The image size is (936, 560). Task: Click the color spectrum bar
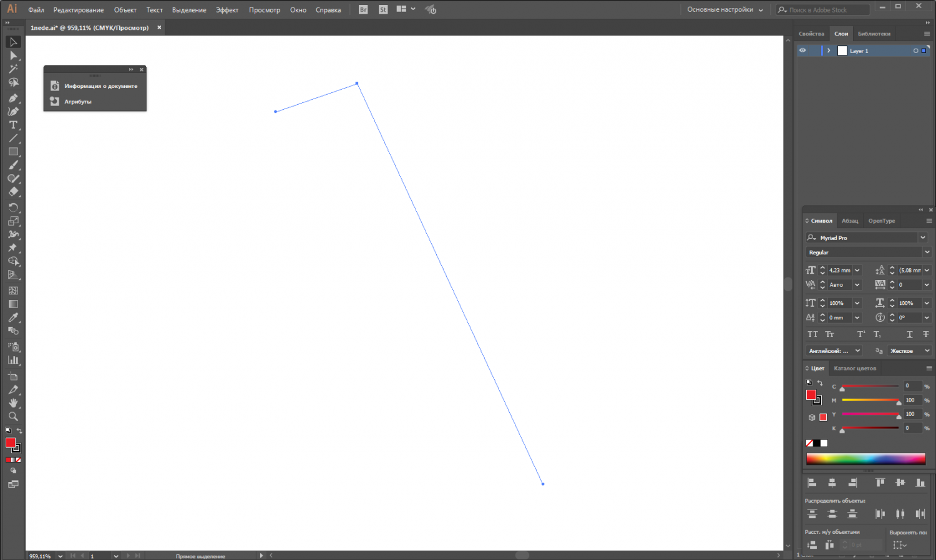click(865, 459)
